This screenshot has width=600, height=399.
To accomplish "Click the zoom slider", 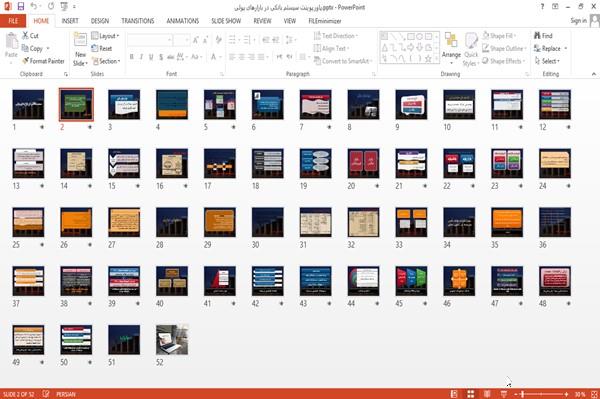I will (541, 394).
